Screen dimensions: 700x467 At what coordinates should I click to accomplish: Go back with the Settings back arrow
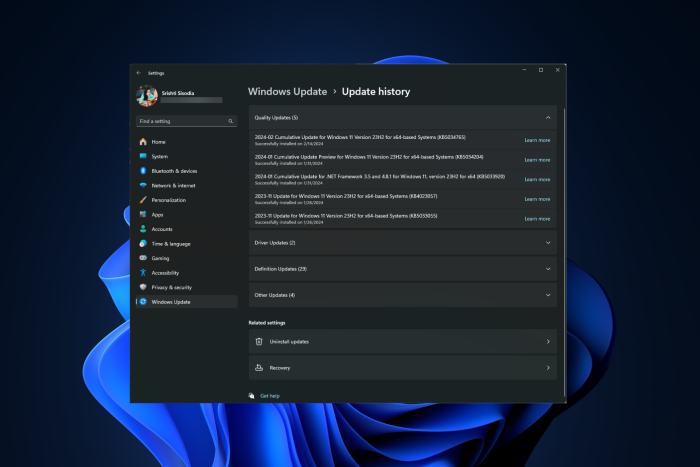tap(138, 73)
